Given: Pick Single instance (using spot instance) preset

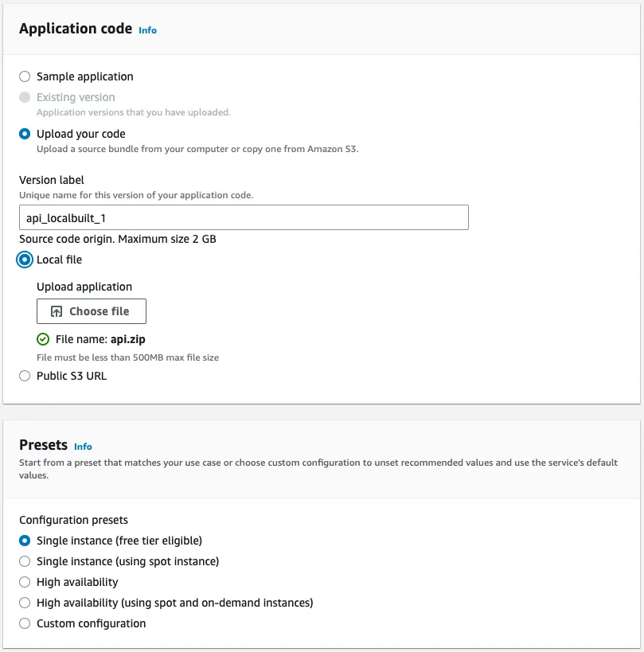Looking at the screenshot, I should coord(25,561).
